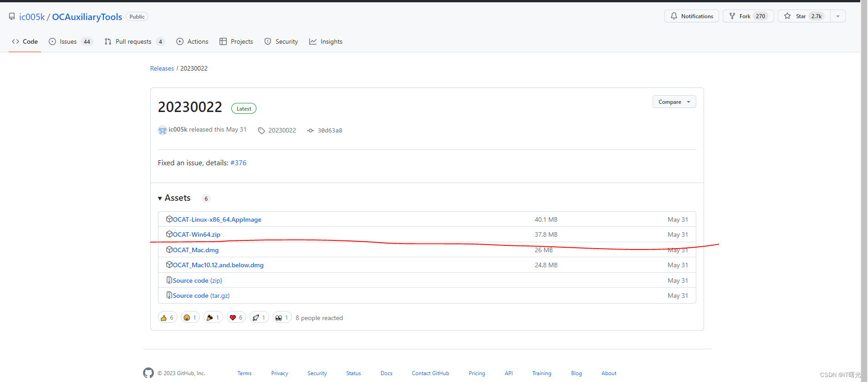Click the page vertical scrollbar
Viewport: 868px width, 382px height.
[864, 191]
